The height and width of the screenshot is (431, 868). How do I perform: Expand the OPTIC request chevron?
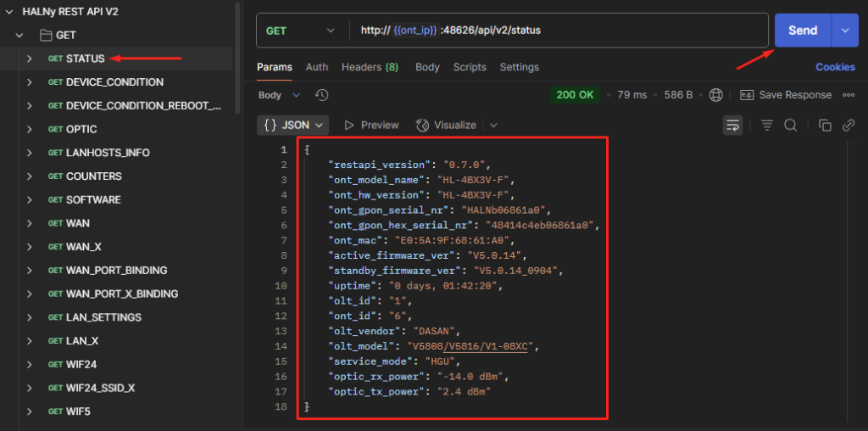(30, 129)
